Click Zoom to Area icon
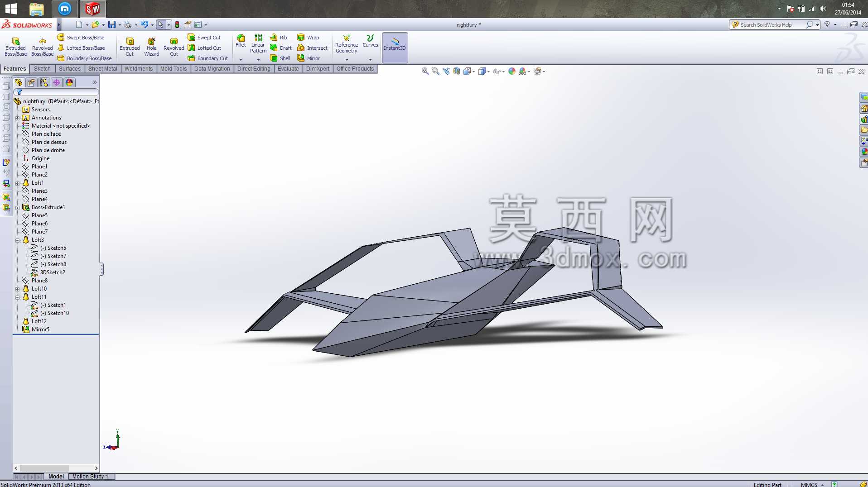Image resolution: width=868 pixels, height=487 pixels. point(436,71)
